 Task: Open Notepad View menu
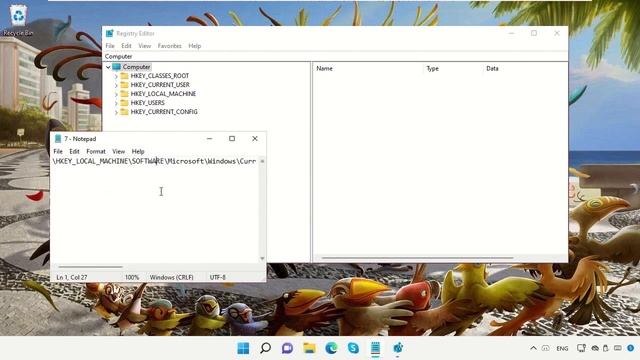pos(118,151)
